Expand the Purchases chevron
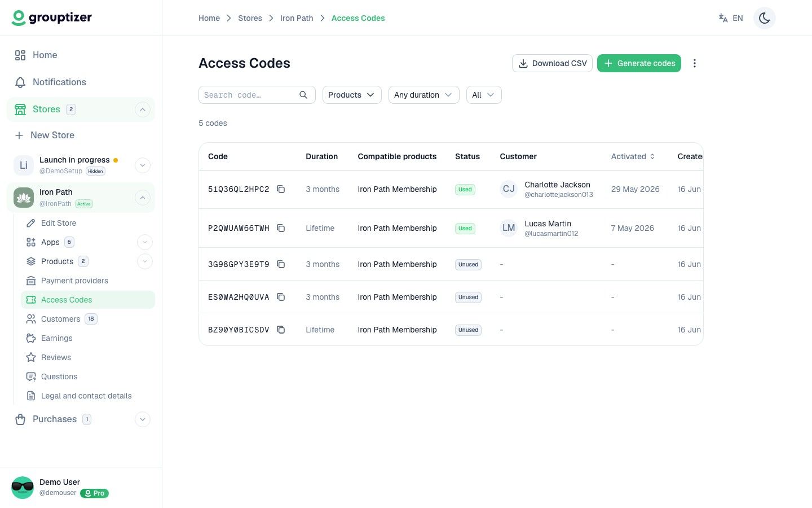The width and height of the screenshot is (812, 508). [x=143, y=419]
